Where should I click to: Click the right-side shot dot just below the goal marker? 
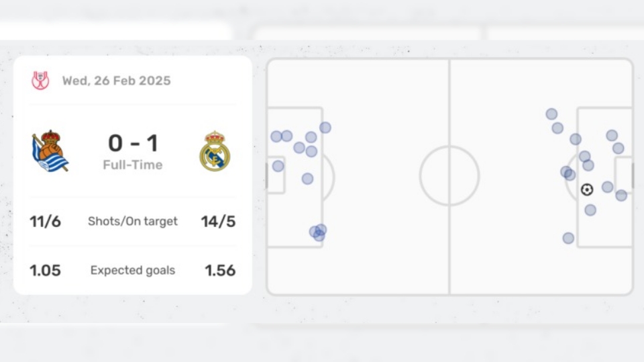(590, 210)
